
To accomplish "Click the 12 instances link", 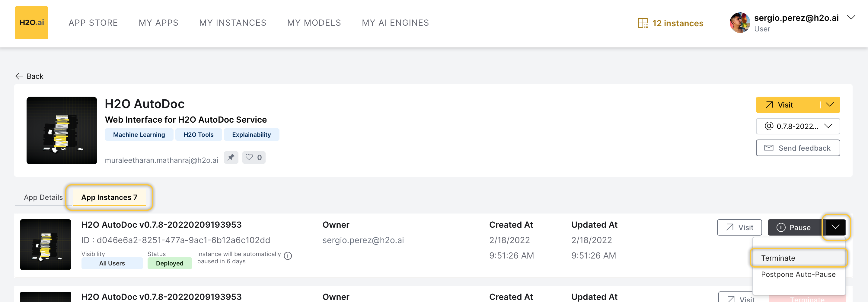I will (678, 23).
